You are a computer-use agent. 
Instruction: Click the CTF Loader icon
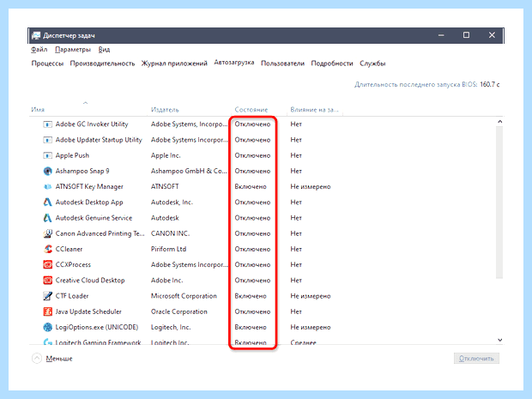[x=47, y=296]
